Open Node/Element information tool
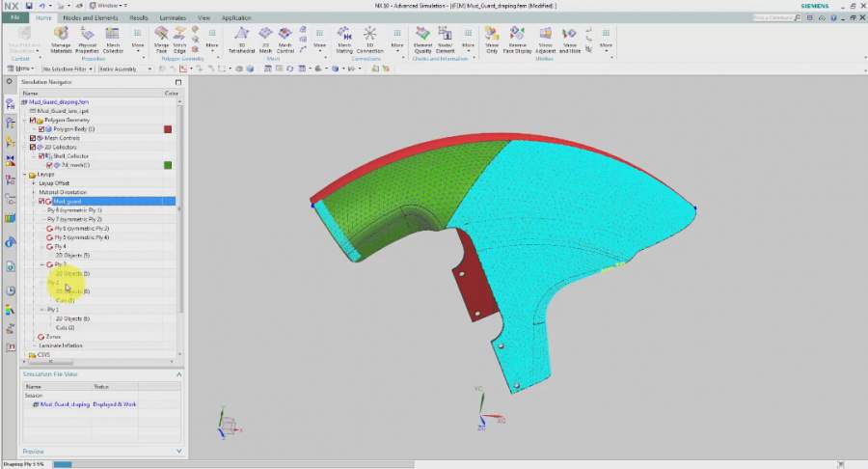Image resolution: width=868 pixels, height=469 pixels. coord(445,41)
